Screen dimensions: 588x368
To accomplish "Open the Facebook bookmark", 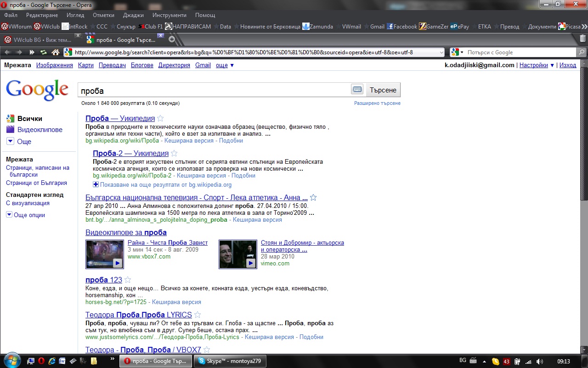I will pyautogui.click(x=402, y=27).
